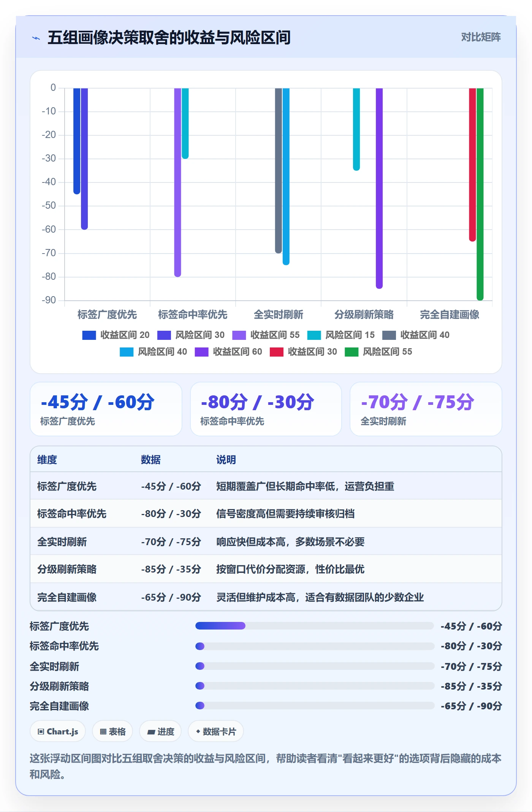Hide the 收益区间 55 dataset via legend

pyautogui.click(x=266, y=335)
